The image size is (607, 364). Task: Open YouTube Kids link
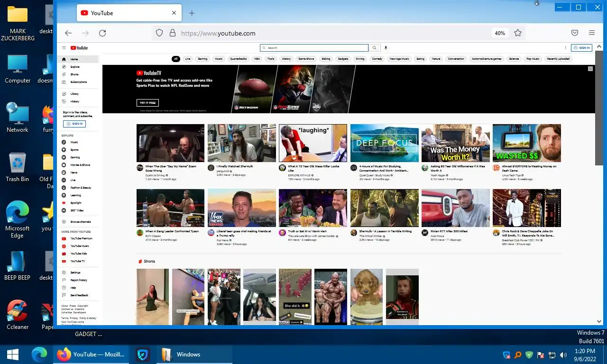pos(78,254)
